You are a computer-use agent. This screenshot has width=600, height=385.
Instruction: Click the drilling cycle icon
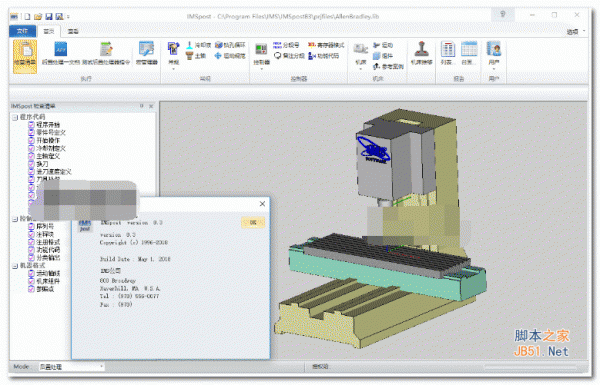[218, 45]
